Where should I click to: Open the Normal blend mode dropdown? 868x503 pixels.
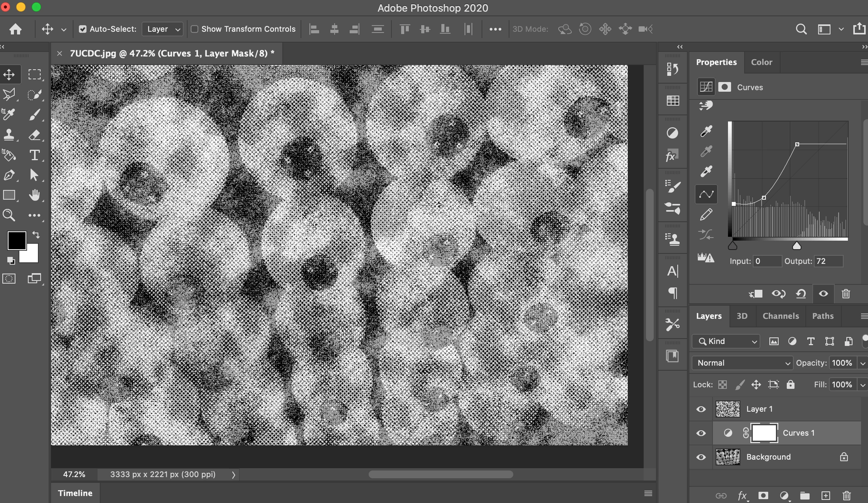pos(743,363)
